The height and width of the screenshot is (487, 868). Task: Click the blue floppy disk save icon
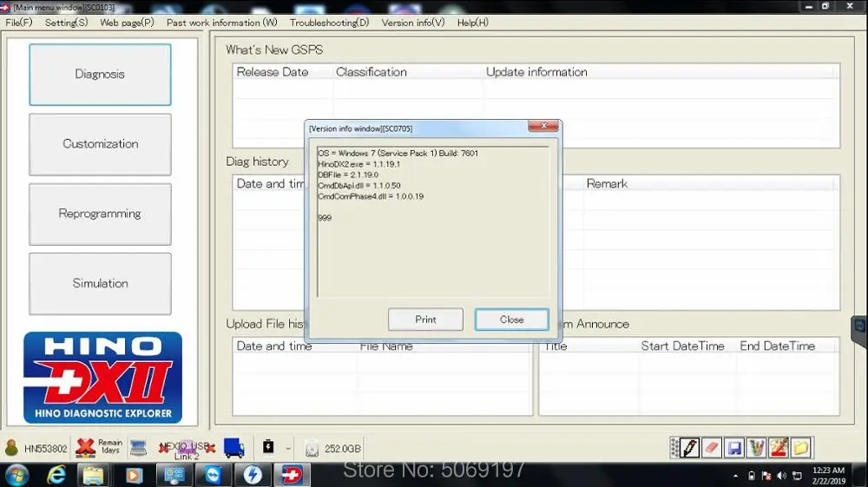[734, 448]
